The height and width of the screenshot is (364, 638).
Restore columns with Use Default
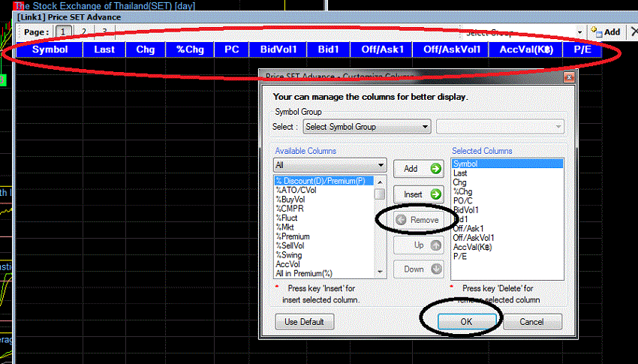pos(304,322)
